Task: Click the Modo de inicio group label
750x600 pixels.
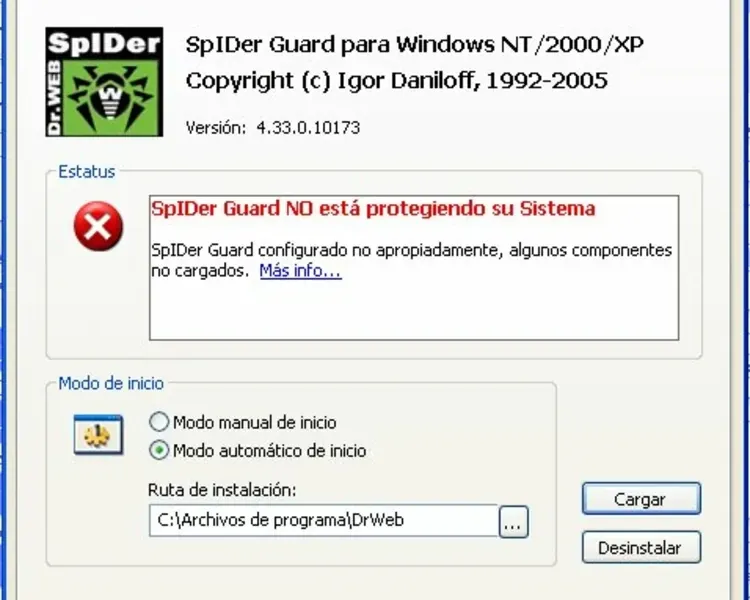Action: click(111, 383)
